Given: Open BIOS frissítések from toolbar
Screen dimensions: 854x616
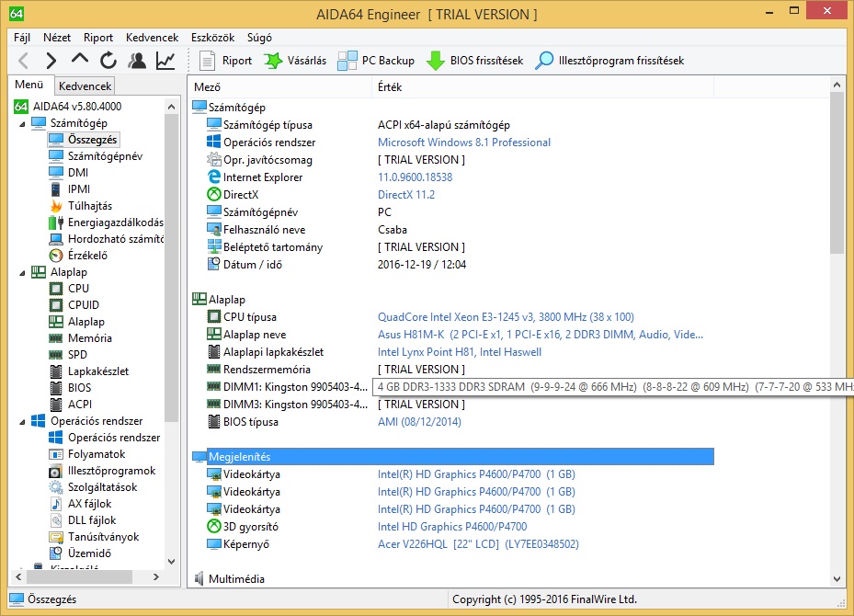Looking at the screenshot, I should [x=473, y=61].
